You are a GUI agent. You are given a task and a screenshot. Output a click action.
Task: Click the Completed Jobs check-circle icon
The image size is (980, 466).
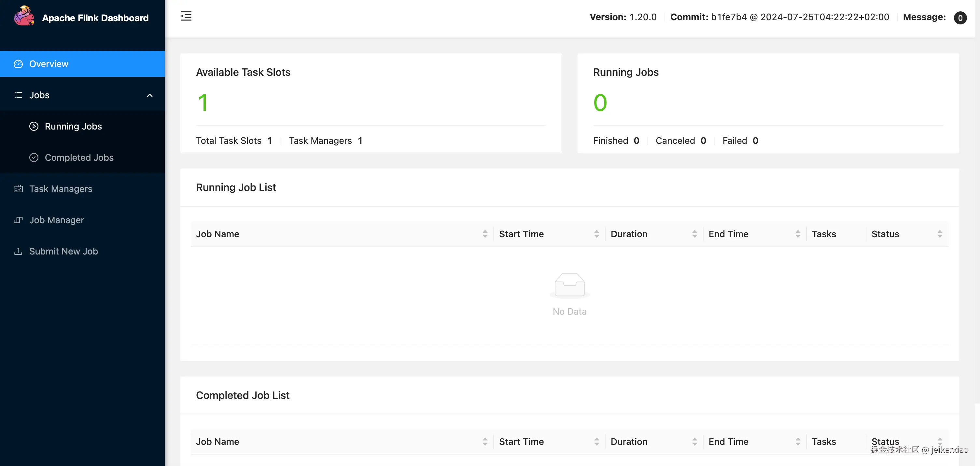point(34,158)
